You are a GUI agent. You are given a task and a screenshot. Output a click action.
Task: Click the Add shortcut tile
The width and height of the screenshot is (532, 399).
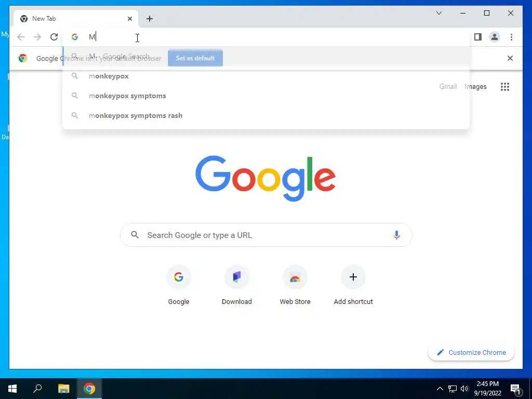(353, 285)
